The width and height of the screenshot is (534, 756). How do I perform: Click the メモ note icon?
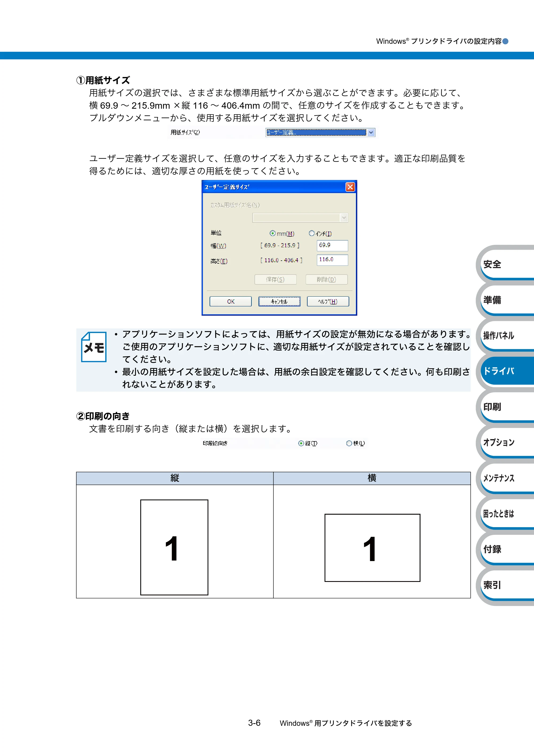point(94,347)
